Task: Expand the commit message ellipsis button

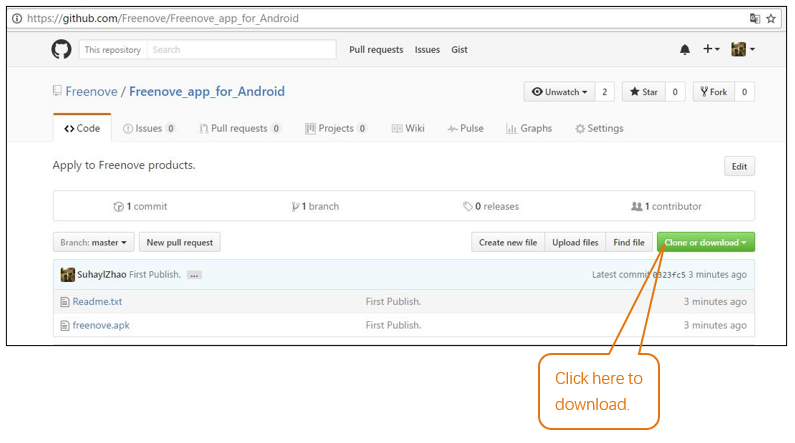Action: click(x=194, y=275)
